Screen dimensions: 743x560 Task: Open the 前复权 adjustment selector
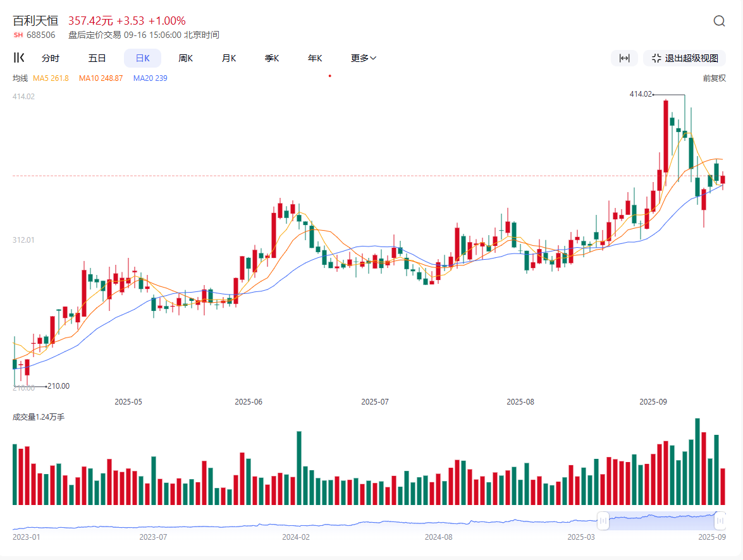pos(714,78)
